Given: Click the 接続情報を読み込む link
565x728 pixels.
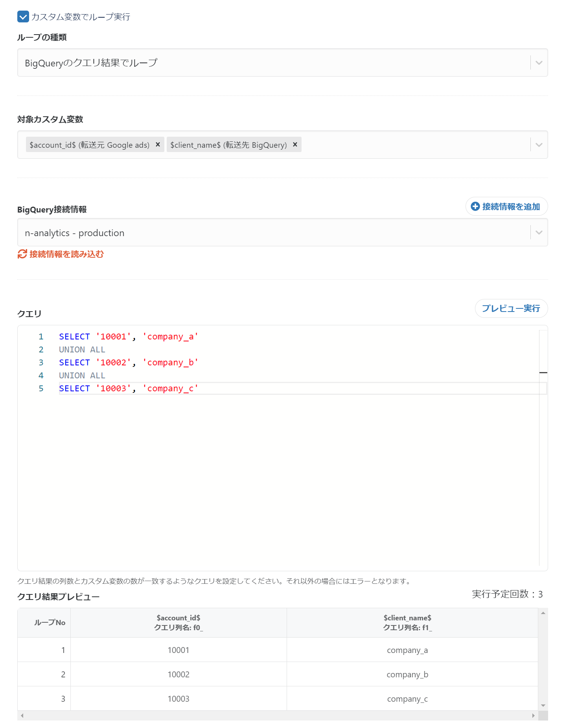Looking at the screenshot, I should pos(66,254).
